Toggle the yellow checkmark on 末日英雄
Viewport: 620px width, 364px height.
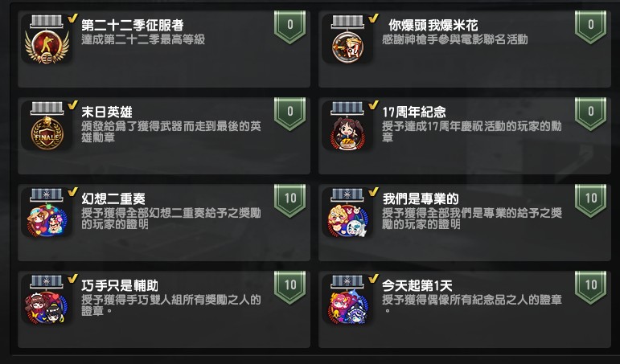[72, 105]
